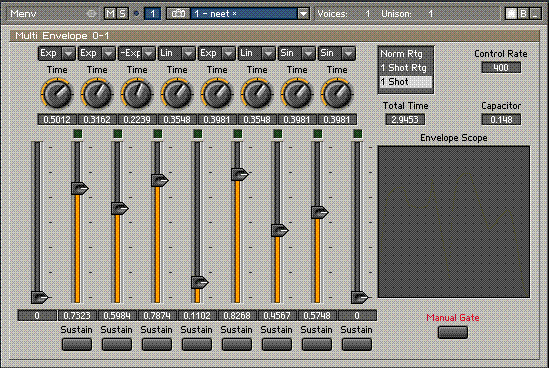This screenshot has width=549, height=368.
Task: Click Time knob under the last Sin curve
Action: pos(336,93)
